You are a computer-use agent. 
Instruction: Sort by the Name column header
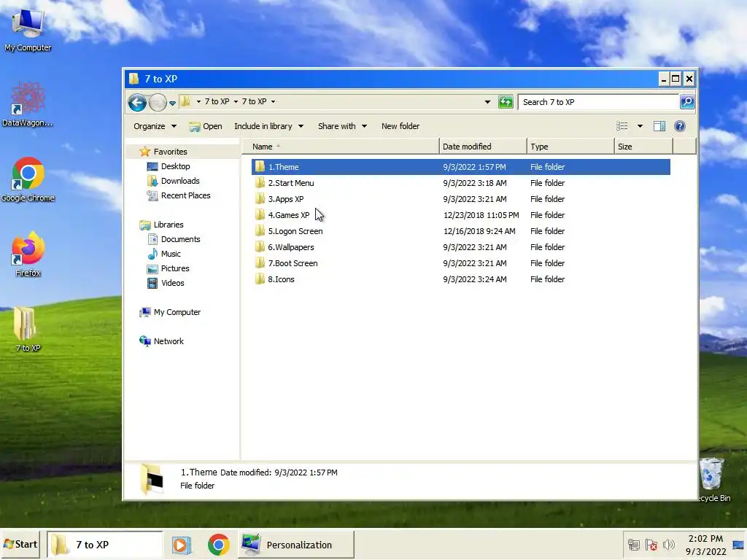pyautogui.click(x=340, y=147)
